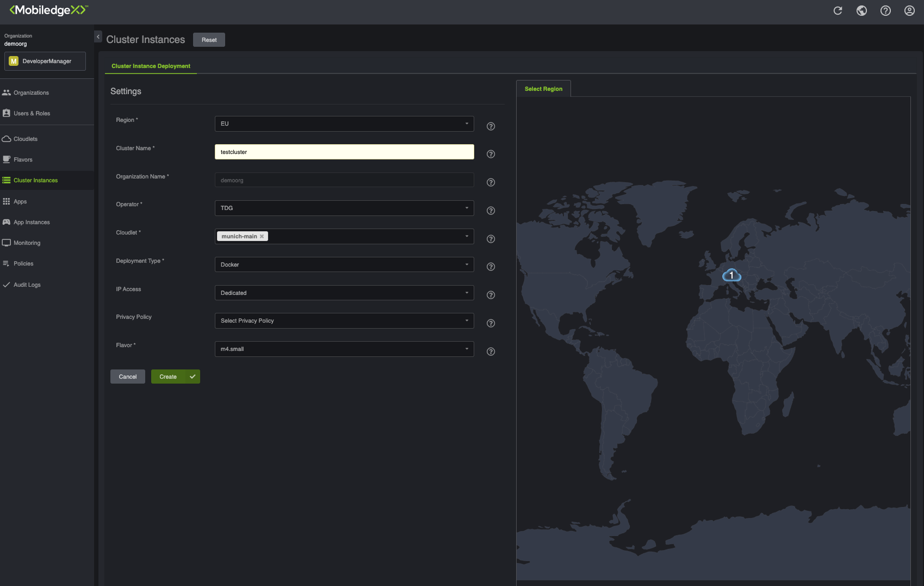This screenshot has width=924, height=586.
Task: Open the Flavor dropdown showing m4.small
Action: [344, 349]
